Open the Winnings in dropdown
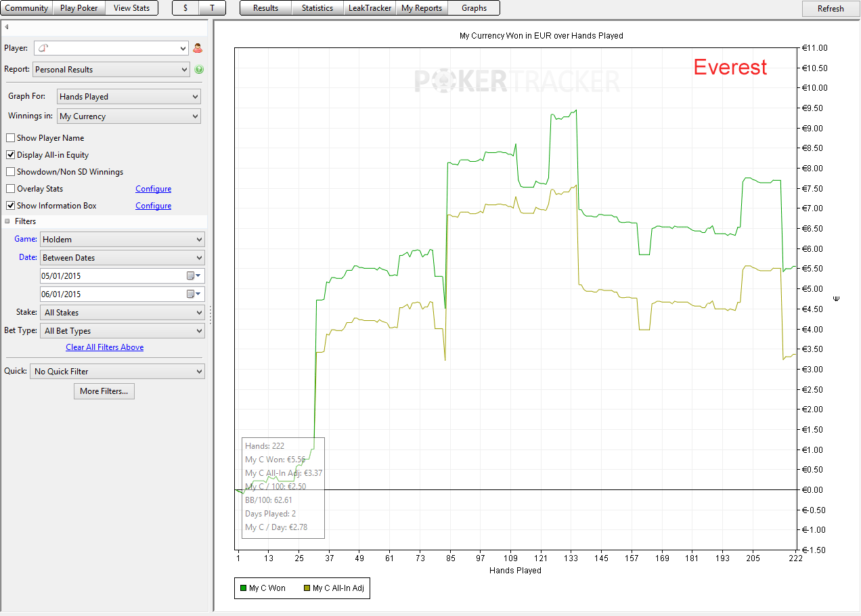Screen dimensions: 861x616 129,116
